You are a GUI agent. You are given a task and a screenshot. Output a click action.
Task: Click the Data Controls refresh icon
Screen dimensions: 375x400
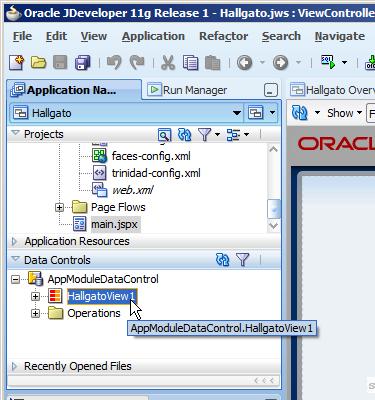pyautogui.click(x=222, y=260)
